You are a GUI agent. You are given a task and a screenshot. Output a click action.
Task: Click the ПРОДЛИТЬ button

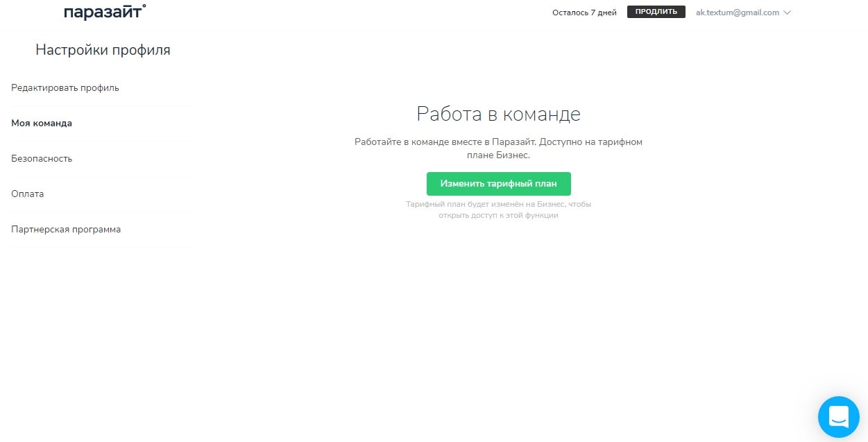coord(656,12)
